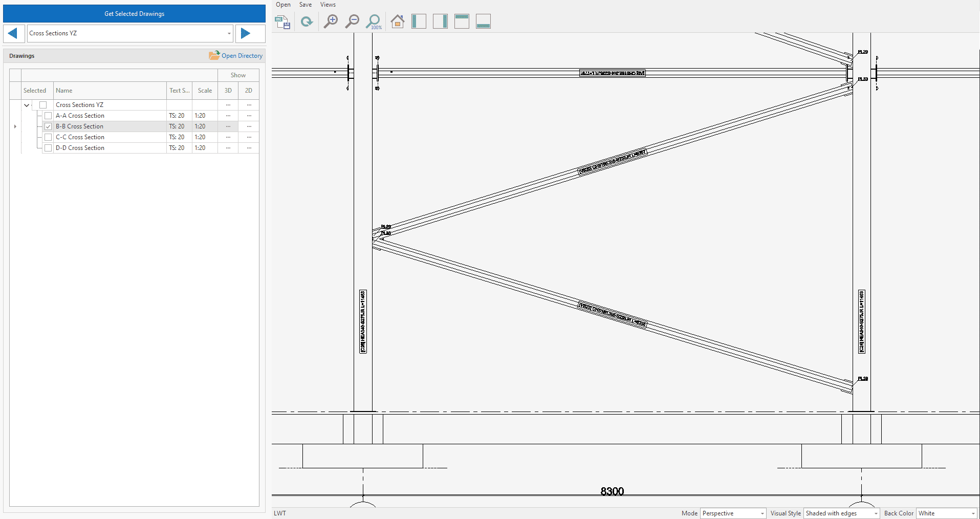Click the save as image icon
The height and width of the screenshot is (519, 980).
[282, 21]
